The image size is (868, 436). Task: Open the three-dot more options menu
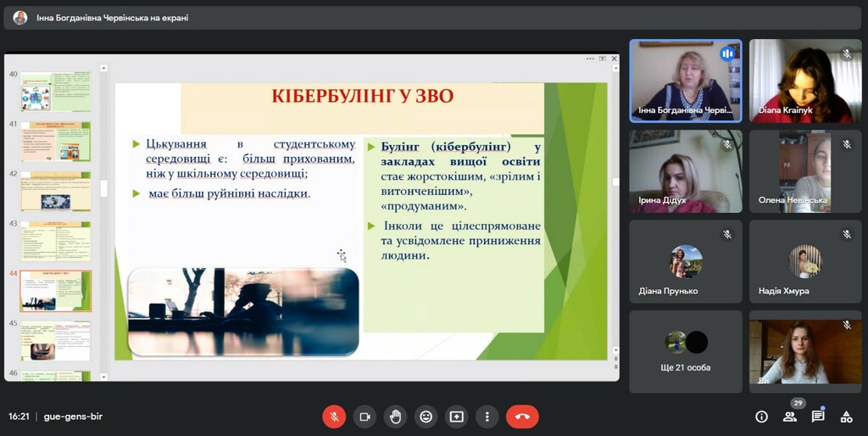[x=487, y=416]
